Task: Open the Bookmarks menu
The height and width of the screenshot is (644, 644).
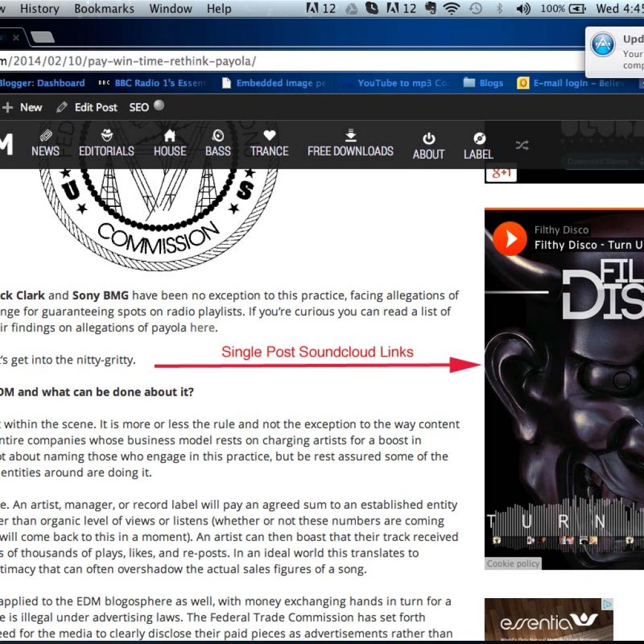Action: 104,9
